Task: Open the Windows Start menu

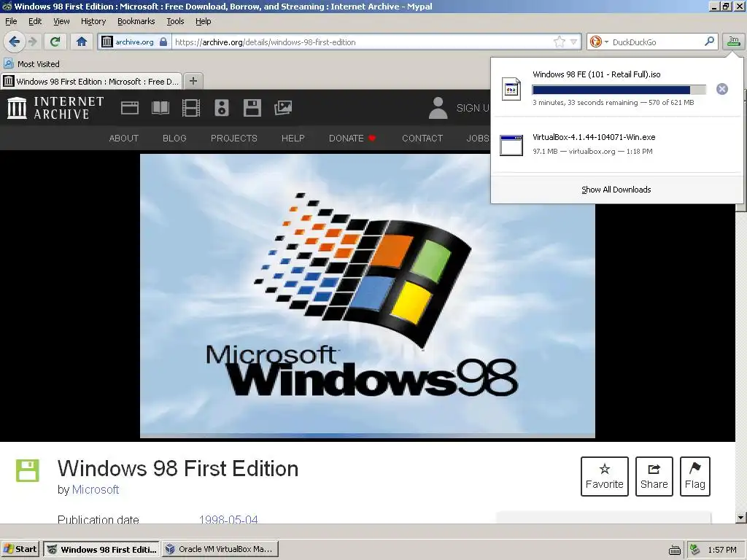Action: click(x=20, y=549)
